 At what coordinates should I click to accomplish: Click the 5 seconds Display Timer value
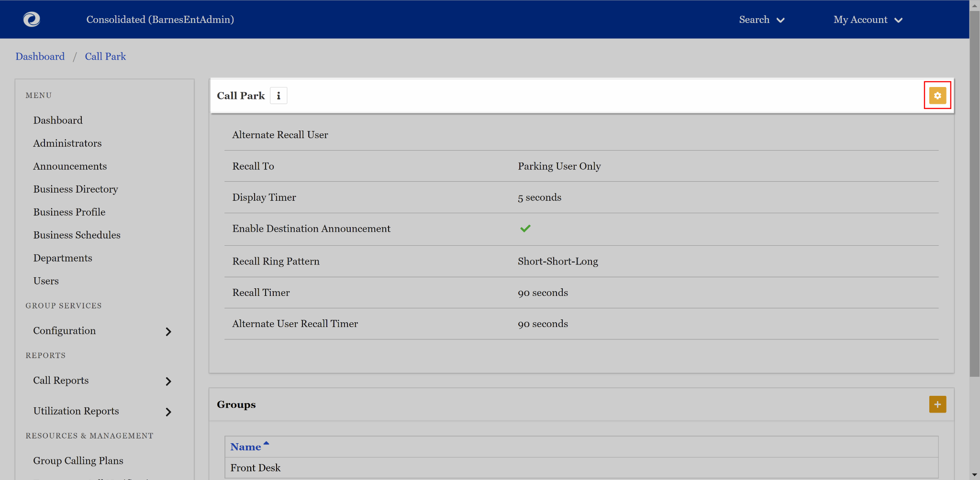point(539,197)
